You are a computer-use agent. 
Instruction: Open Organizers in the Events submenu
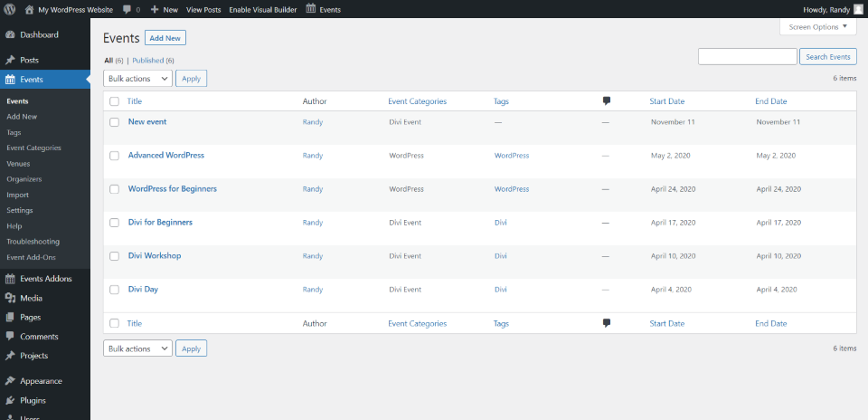pos(24,179)
